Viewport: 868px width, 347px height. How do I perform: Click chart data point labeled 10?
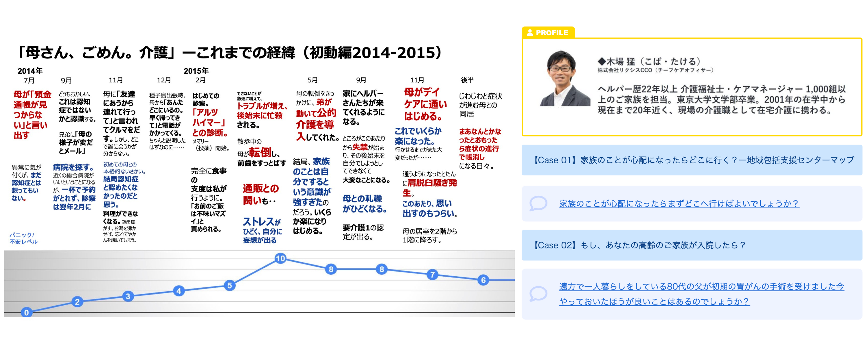coord(280,259)
